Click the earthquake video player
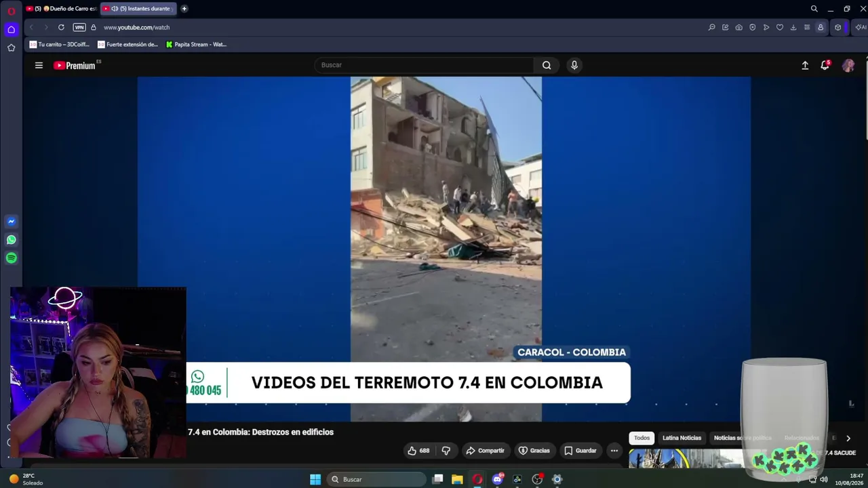The height and width of the screenshot is (488, 868). 444,249
